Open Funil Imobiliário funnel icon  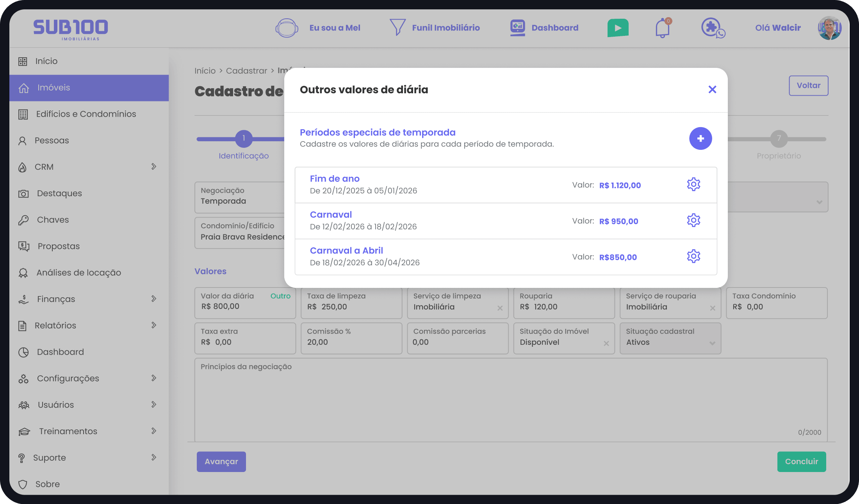[x=397, y=27]
